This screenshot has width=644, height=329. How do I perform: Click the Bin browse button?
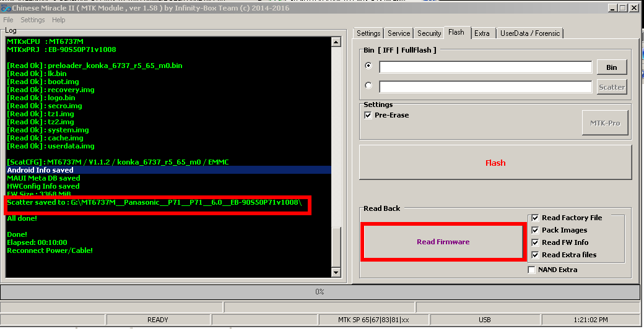pos(612,67)
